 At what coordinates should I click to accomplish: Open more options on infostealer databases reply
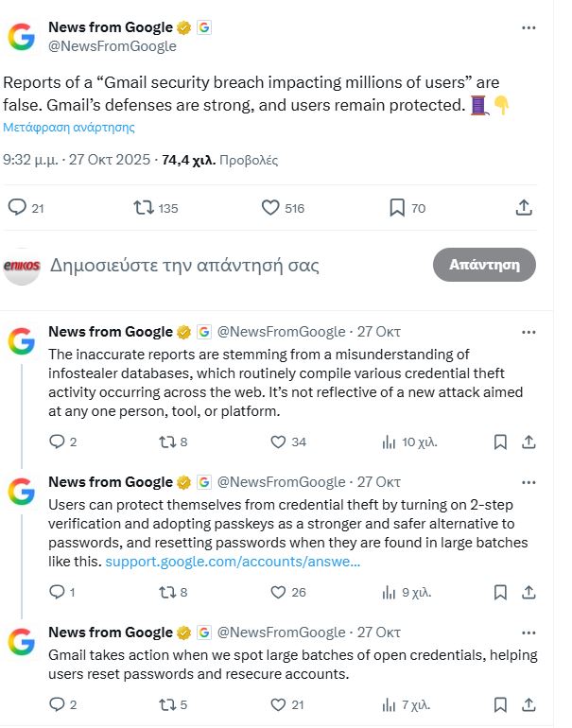coord(529,332)
